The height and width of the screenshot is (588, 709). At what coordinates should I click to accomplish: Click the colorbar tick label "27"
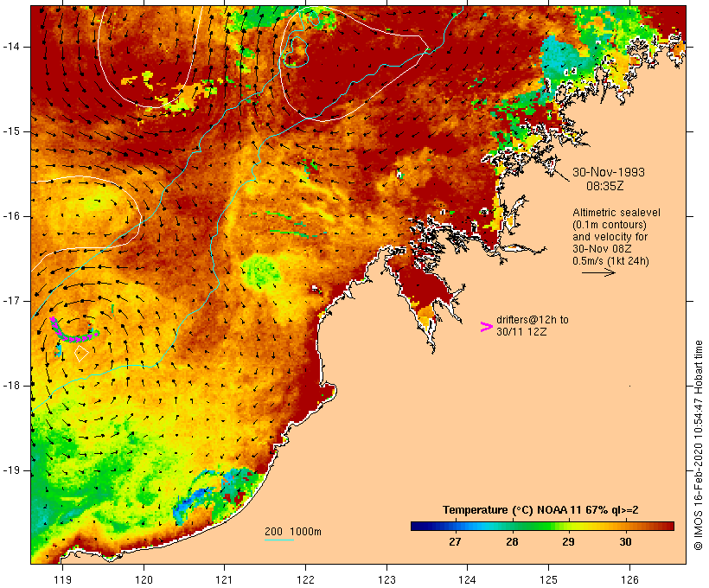pos(455,541)
